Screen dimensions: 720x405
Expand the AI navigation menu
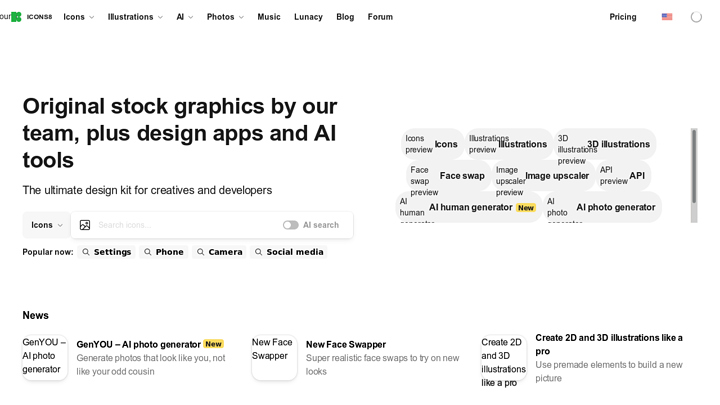click(x=185, y=17)
